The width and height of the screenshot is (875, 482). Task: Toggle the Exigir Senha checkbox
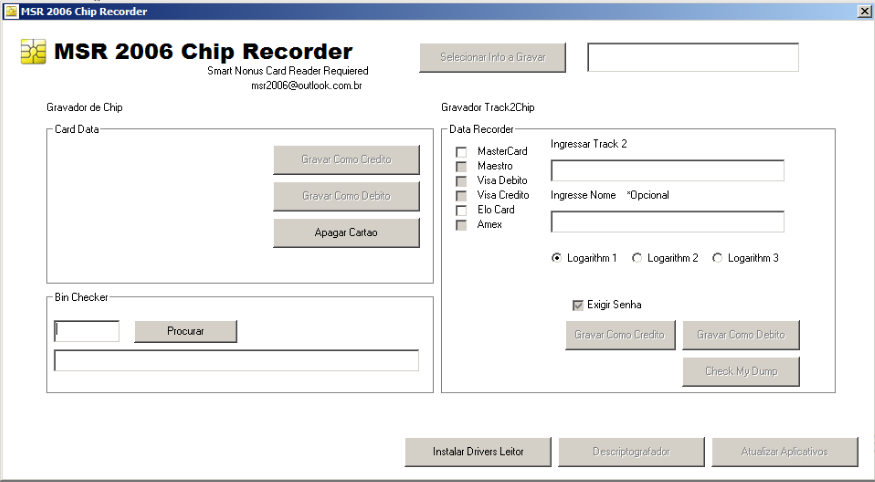tap(578, 305)
